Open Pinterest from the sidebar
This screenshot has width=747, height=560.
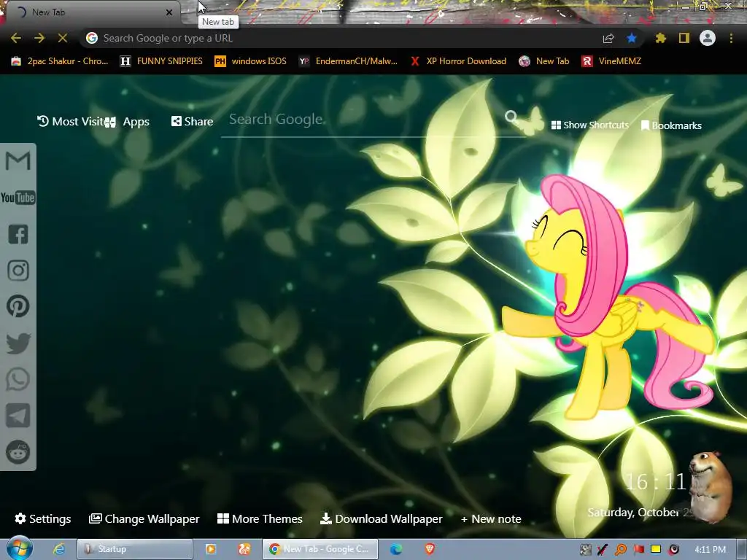point(18,306)
